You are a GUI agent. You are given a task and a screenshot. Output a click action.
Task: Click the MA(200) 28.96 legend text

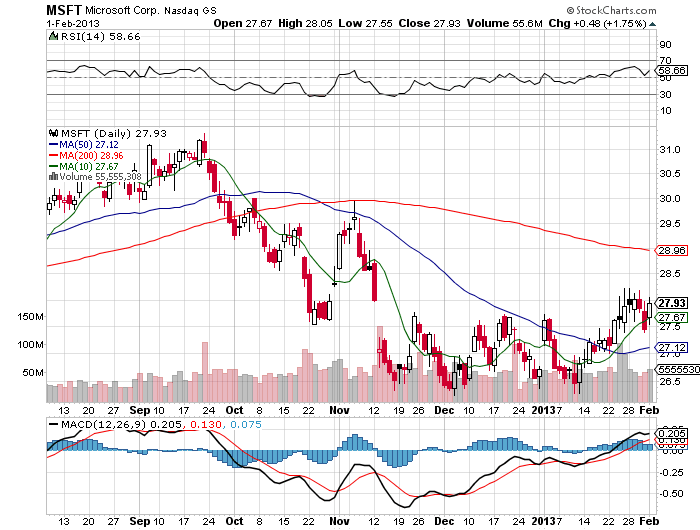pyautogui.click(x=91, y=155)
